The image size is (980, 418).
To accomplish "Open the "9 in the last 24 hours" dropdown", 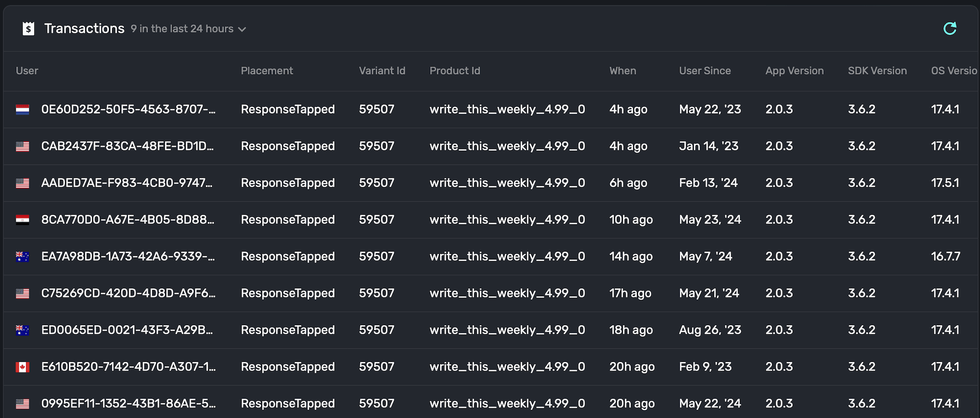I will (x=188, y=29).
